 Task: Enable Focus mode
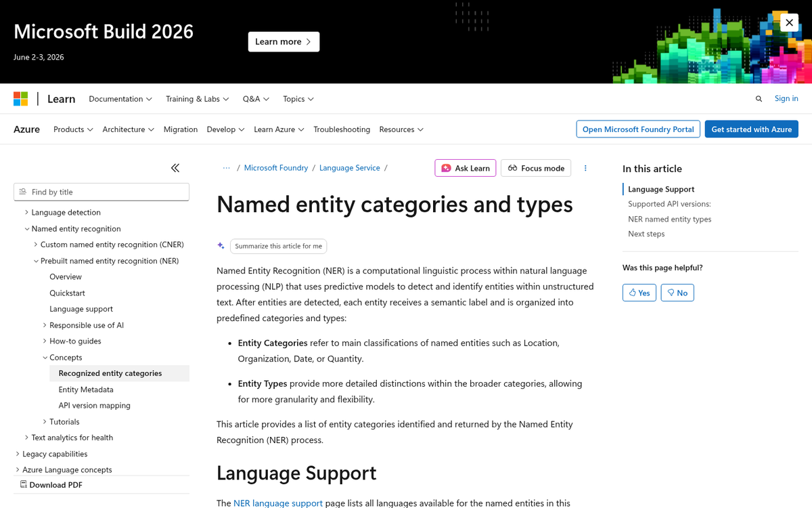tap(536, 168)
